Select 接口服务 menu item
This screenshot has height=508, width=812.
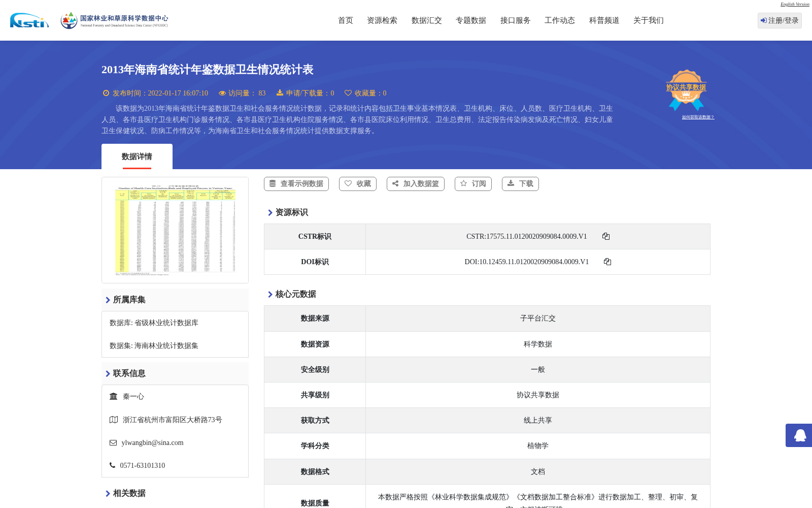coord(516,20)
